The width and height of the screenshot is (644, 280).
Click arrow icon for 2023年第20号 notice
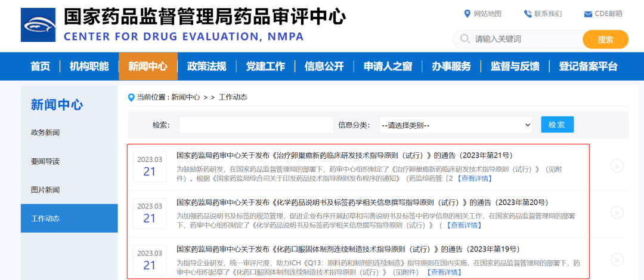point(617,213)
